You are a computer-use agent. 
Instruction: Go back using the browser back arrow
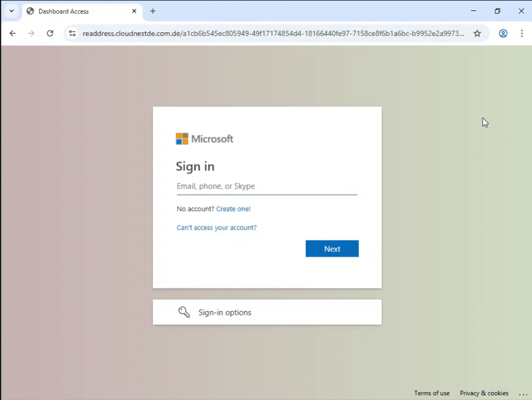12,33
